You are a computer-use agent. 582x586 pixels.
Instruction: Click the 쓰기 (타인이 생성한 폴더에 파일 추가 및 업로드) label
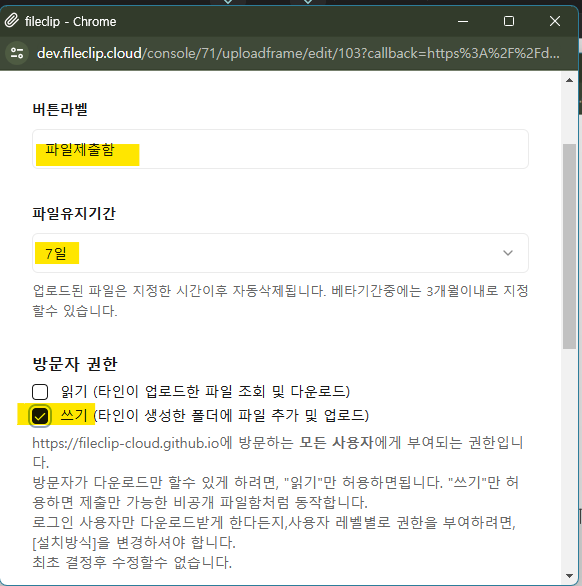[215, 416]
